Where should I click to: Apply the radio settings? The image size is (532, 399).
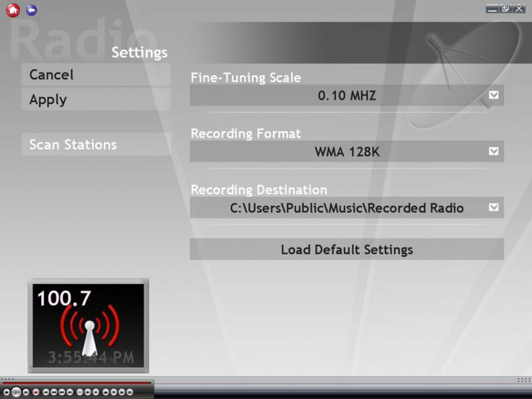tap(96, 100)
